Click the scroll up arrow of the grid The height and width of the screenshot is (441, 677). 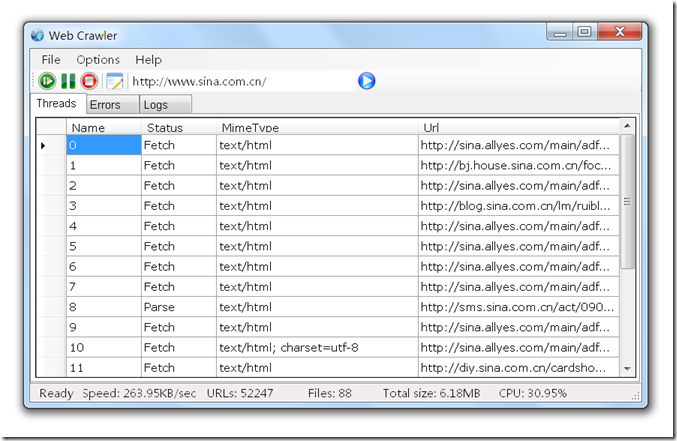coord(627,126)
